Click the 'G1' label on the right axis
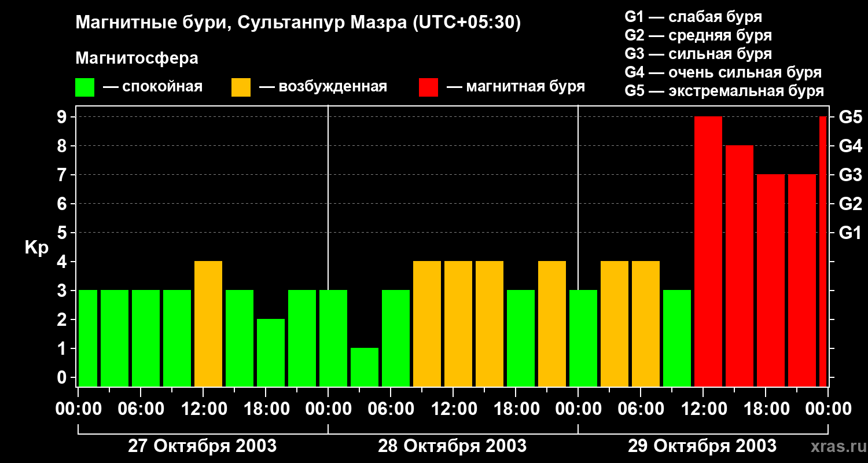868x463 pixels. click(x=851, y=233)
